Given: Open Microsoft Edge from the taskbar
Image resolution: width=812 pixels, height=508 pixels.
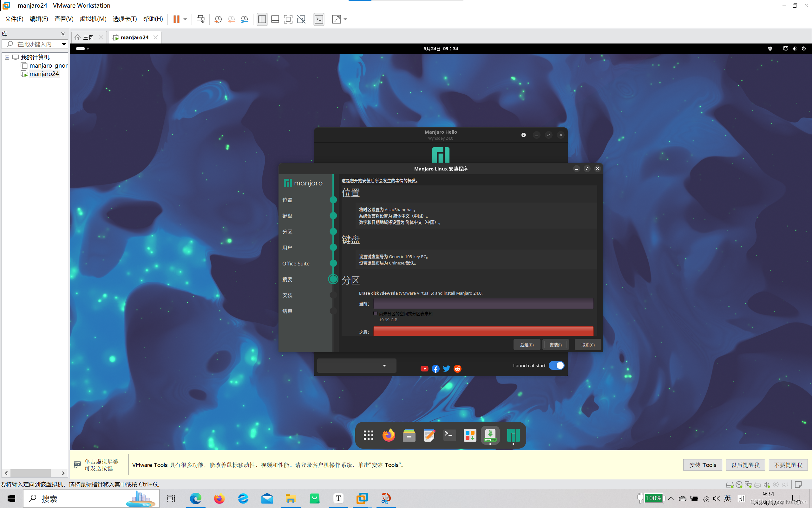Looking at the screenshot, I should tap(195, 498).
